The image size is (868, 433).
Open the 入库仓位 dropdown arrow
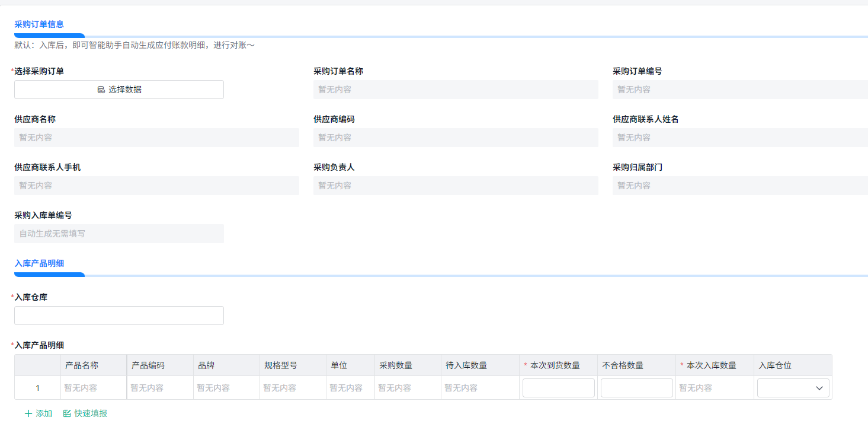tap(820, 388)
